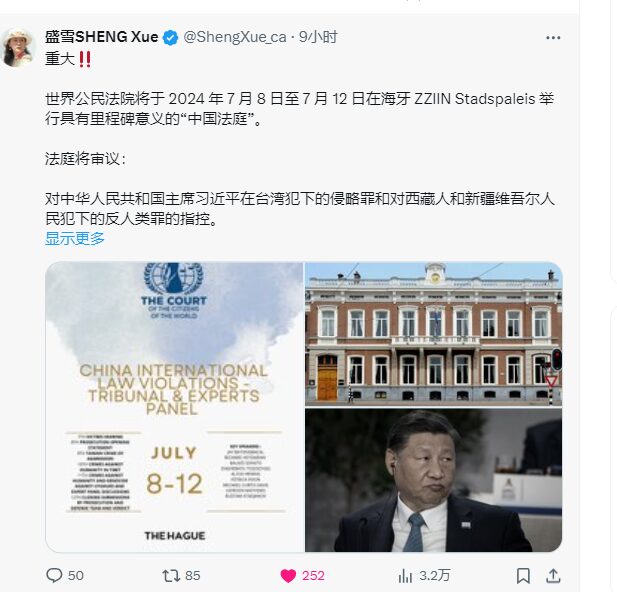
Task: Unlike the post via the pink heart
Action: 288,576
